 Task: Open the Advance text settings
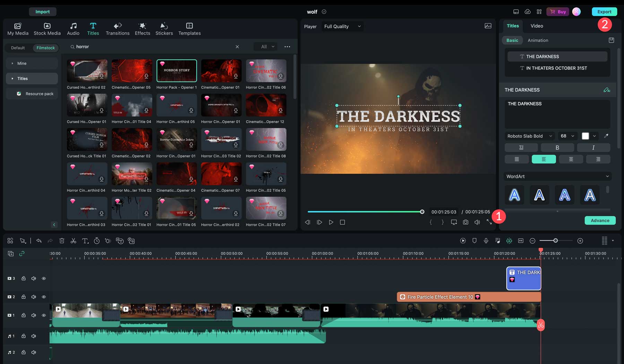[x=600, y=220]
